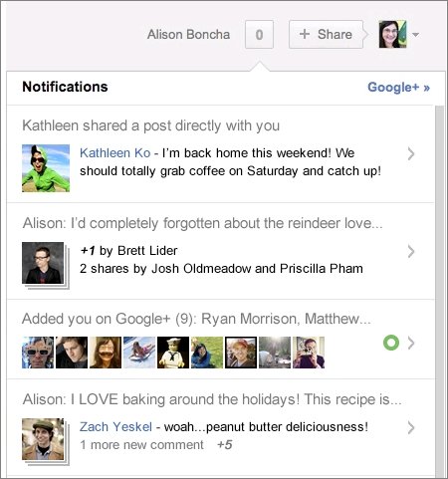Click the notifications panel vertical scrollbar
This screenshot has height=479, width=448.
[x=439, y=292]
